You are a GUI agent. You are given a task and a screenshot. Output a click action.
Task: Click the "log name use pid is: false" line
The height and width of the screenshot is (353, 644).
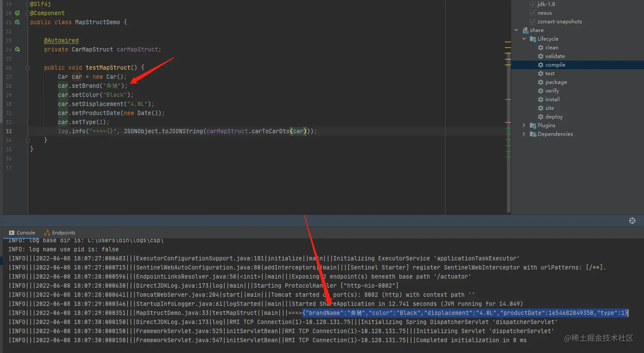pyautogui.click(x=64, y=249)
